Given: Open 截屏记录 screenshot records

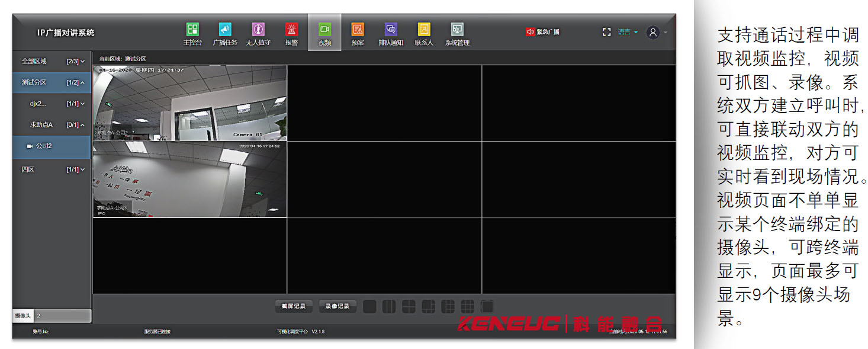Looking at the screenshot, I should click(x=294, y=306).
